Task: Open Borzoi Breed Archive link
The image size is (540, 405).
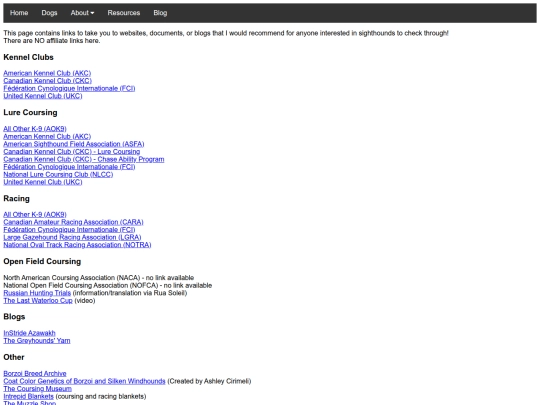Action: [x=35, y=373]
